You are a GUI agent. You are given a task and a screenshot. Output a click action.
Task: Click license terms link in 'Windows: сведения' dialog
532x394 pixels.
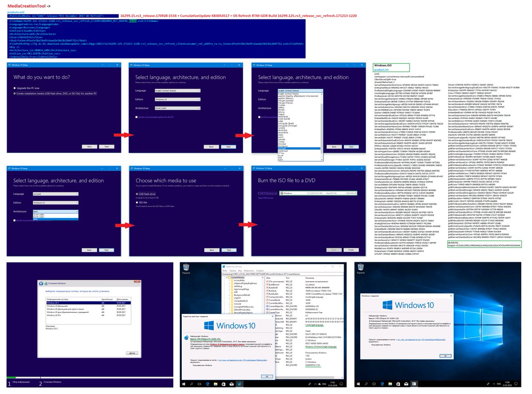[421, 339]
